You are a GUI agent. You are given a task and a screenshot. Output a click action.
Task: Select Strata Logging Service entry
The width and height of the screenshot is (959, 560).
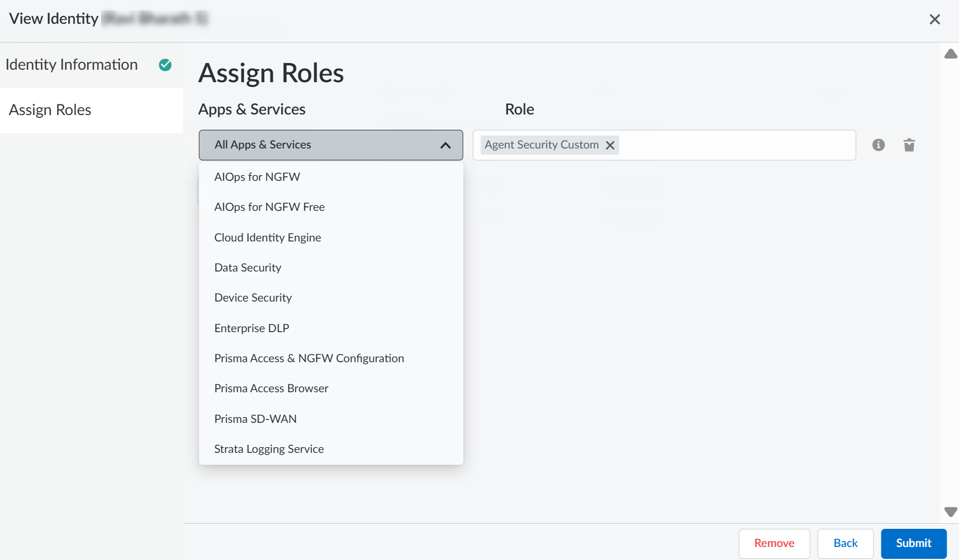[269, 449]
